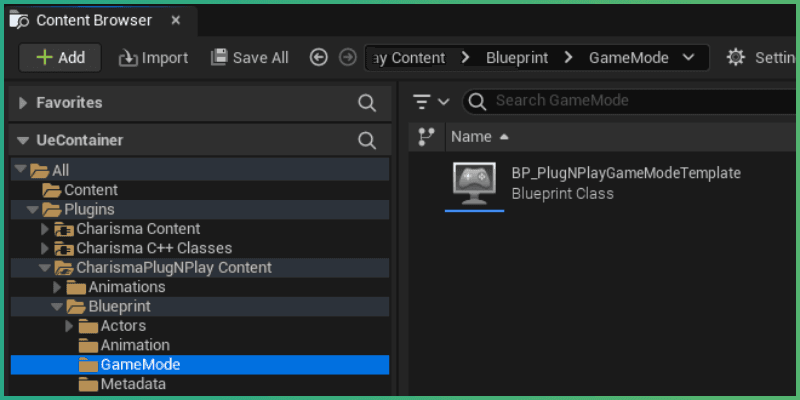Select the Blueprint folder in tree
Image resolution: width=800 pixels, height=400 pixels.
click(119, 306)
